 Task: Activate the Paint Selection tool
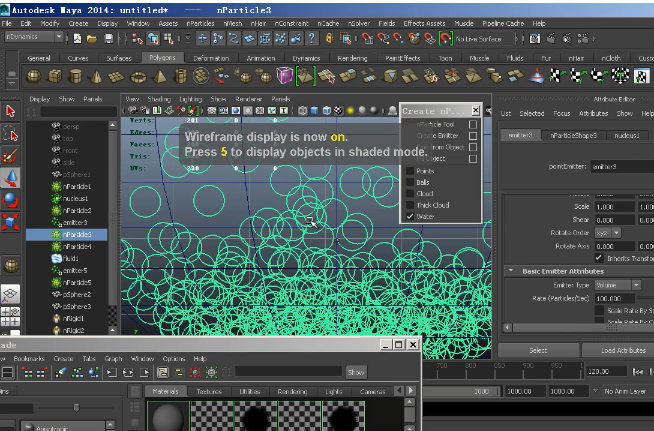(10, 156)
